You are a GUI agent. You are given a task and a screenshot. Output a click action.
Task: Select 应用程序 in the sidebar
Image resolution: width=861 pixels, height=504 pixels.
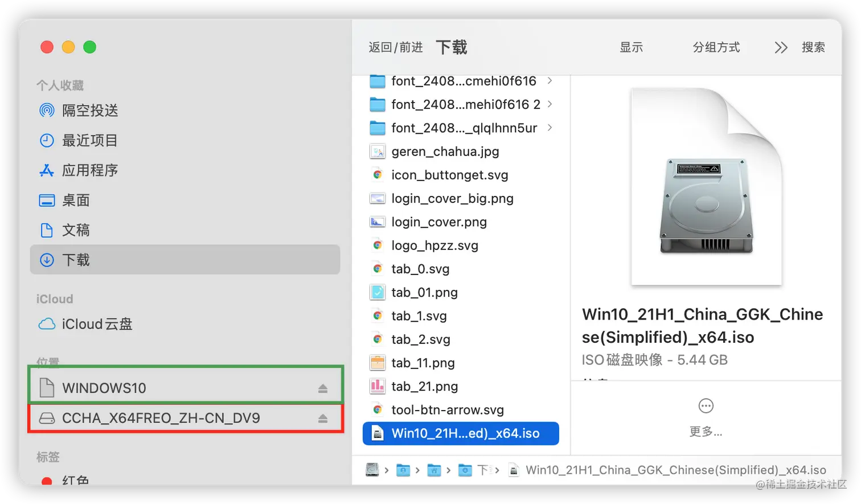pyautogui.click(x=185, y=170)
